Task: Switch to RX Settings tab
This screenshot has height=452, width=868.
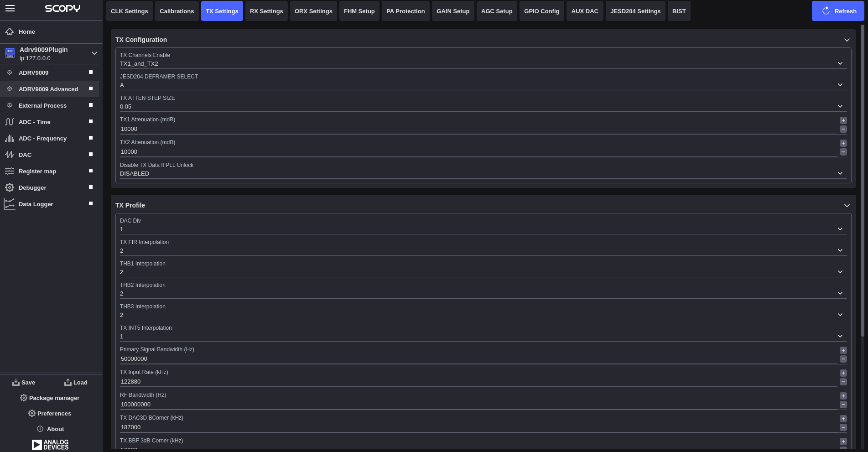Action: click(x=266, y=11)
